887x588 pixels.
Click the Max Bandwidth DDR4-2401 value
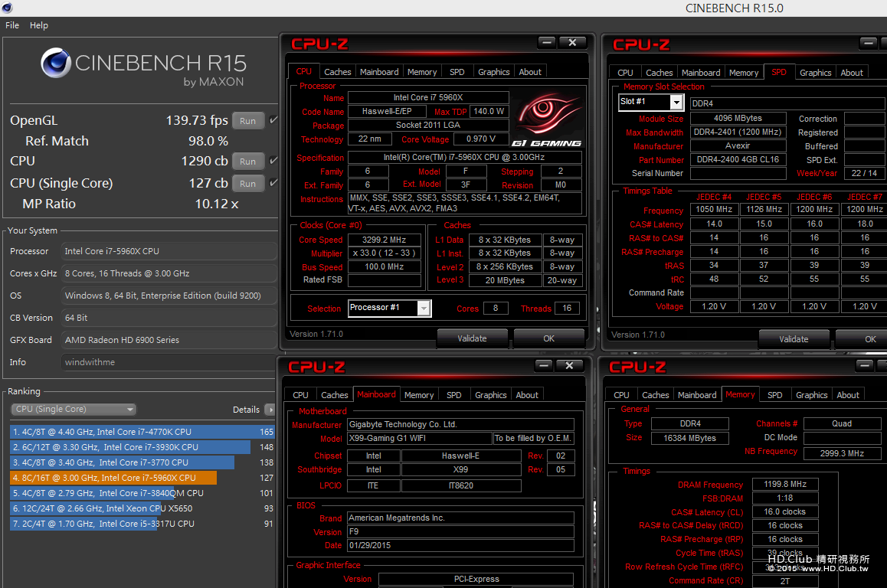tap(738, 132)
